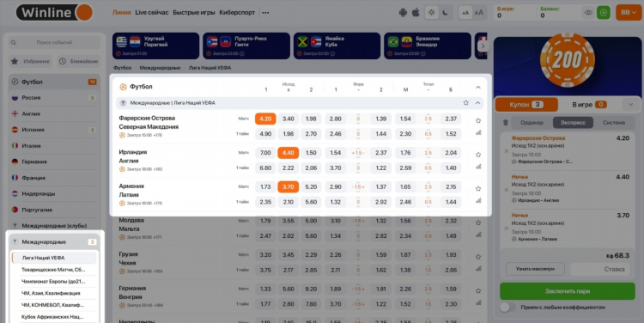Open Избранное favorites filter
The height and width of the screenshot is (323, 644).
(30, 61)
